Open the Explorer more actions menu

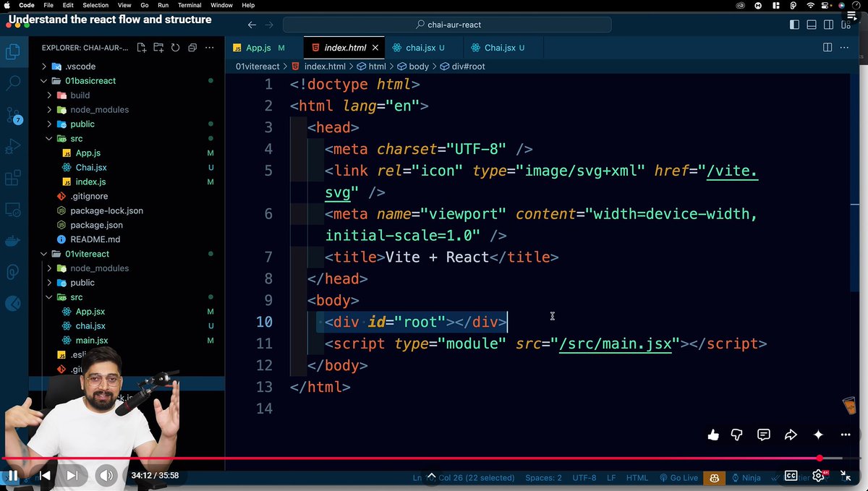click(x=210, y=48)
